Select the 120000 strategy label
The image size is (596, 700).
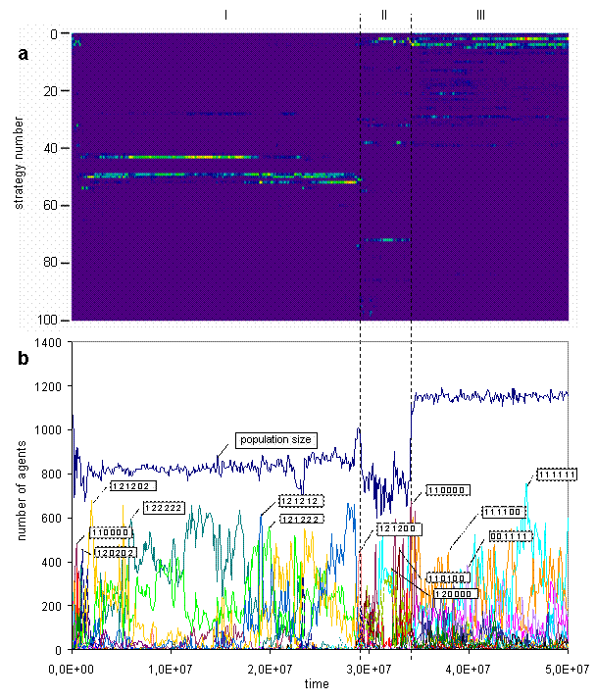454,594
